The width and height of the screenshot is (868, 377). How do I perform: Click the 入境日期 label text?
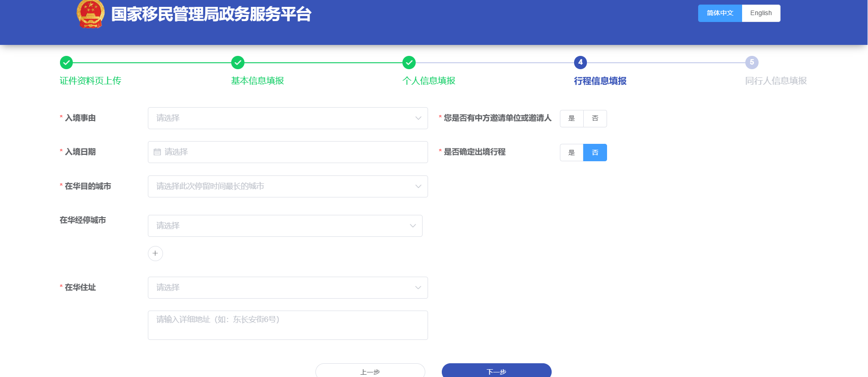tap(80, 152)
